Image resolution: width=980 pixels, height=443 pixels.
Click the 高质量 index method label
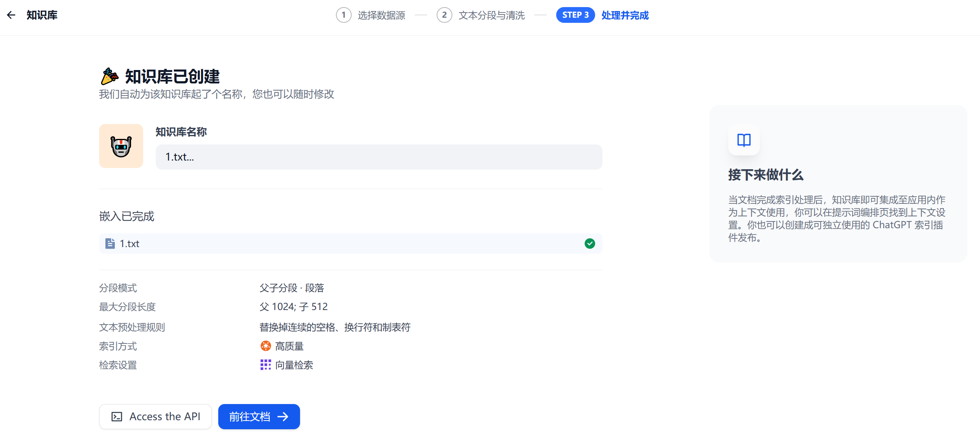[289, 346]
